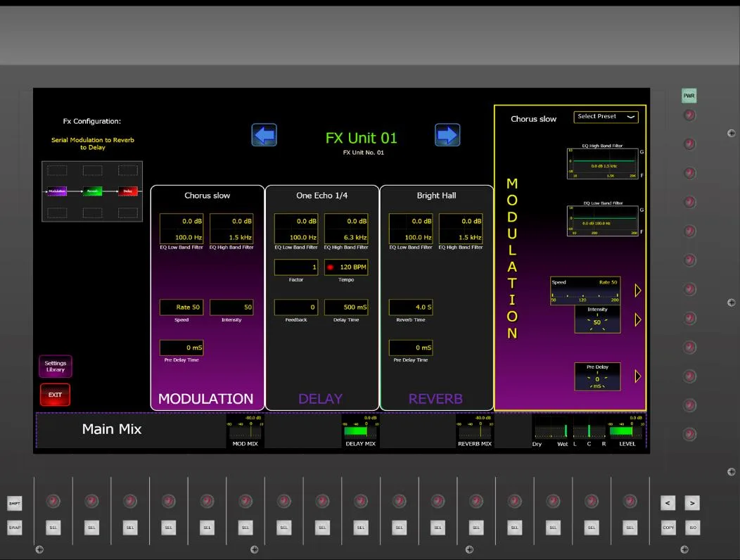Expand the Pre Delay parameter yellow triangle
The height and width of the screenshot is (560, 740).
pyautogui.click(x=637, y=376)
